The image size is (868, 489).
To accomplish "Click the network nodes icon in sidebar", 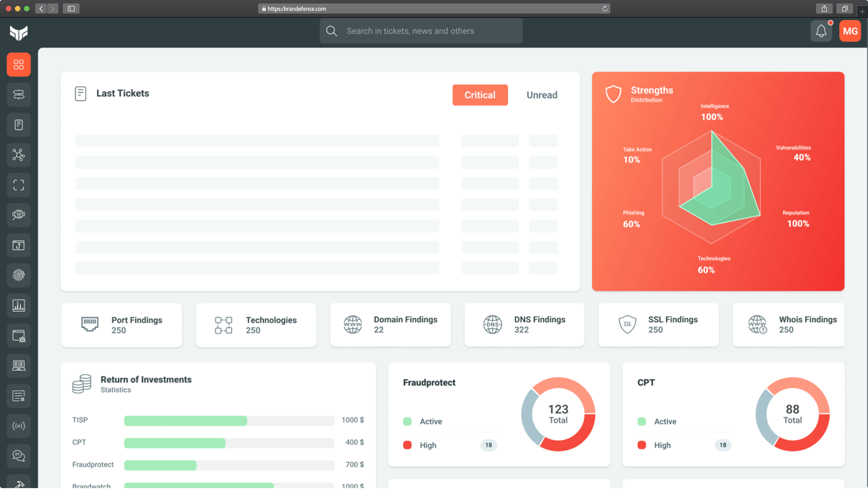I will (x=19, y=155).
